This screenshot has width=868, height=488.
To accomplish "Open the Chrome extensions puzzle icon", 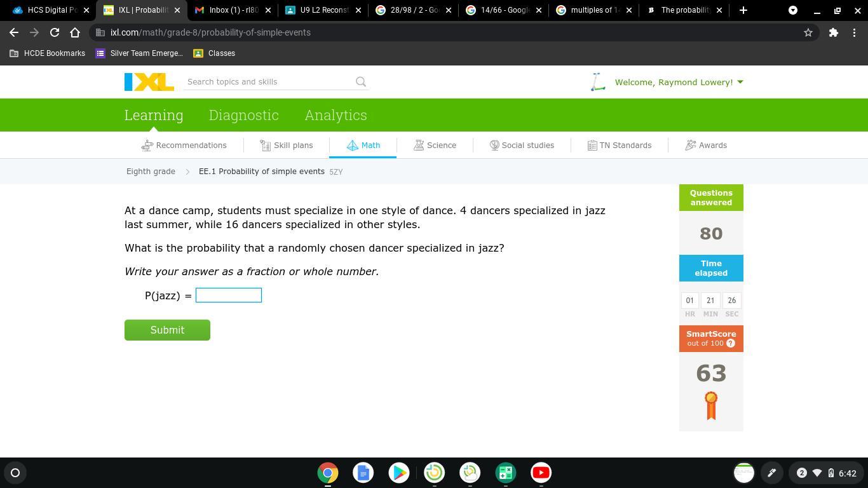I will point(834,32).
